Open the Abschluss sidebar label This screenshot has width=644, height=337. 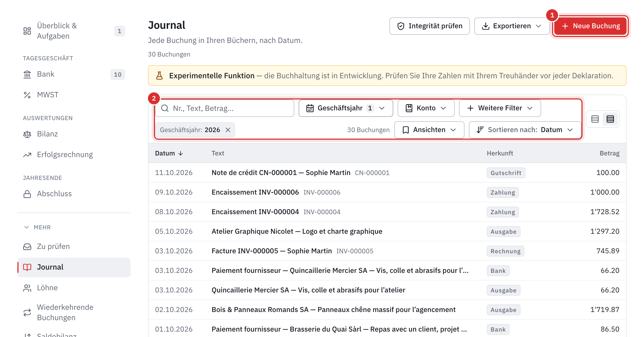pos(54,194)
